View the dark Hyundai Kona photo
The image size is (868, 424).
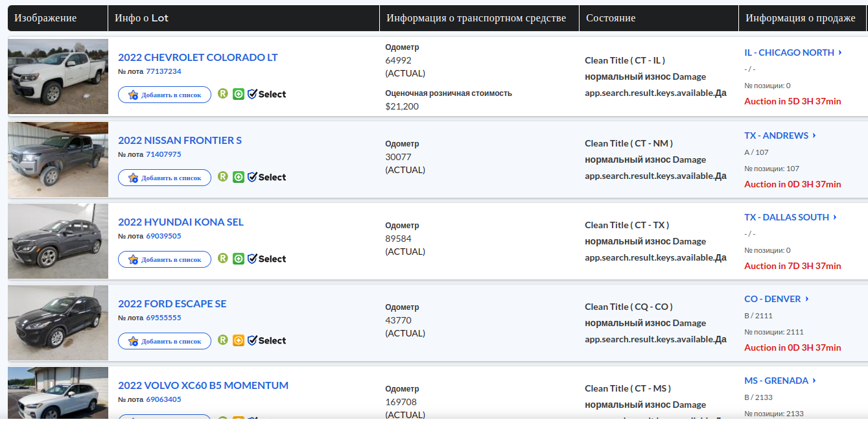pos(58,241)
